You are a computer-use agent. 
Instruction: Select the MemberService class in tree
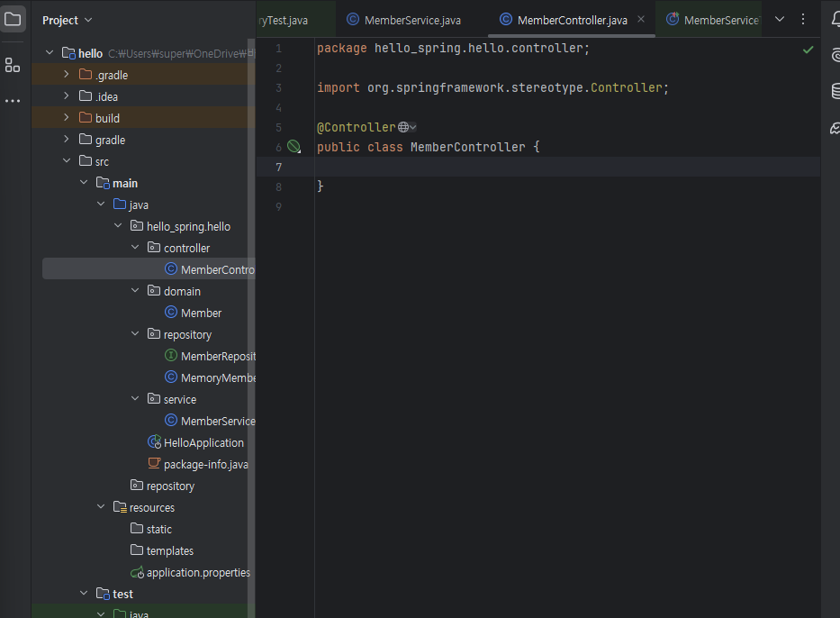tap(210, 421)
